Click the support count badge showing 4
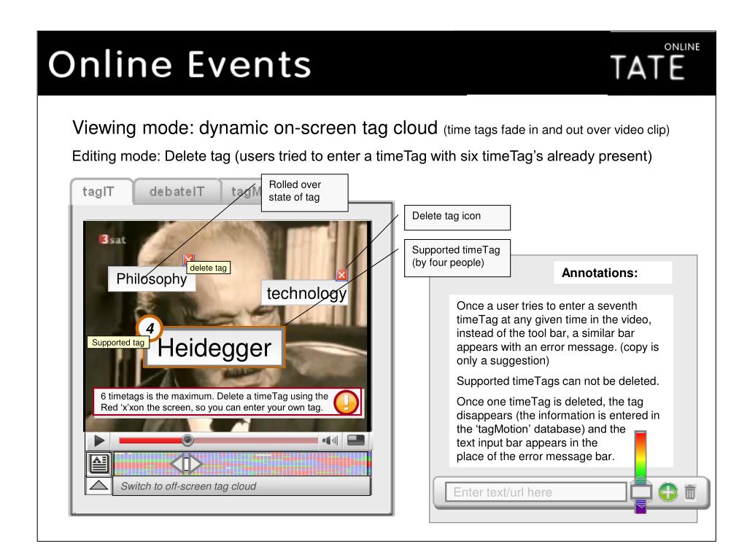 click(150, 328)
